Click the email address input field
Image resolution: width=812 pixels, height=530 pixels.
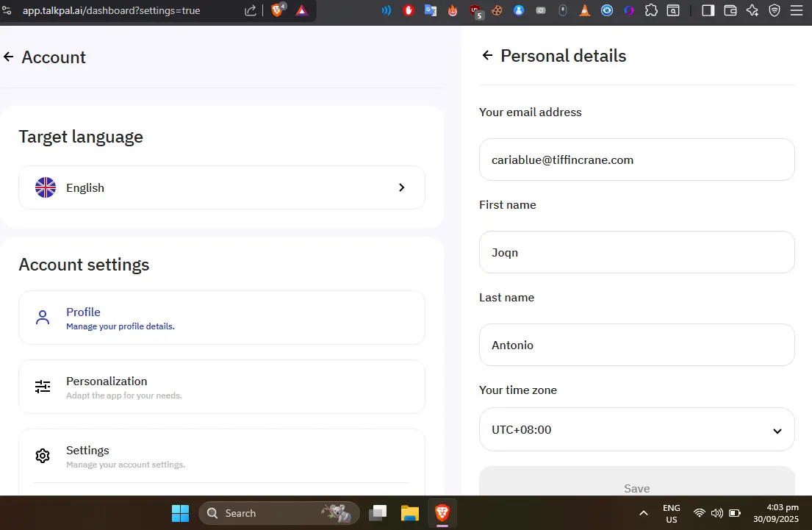point(636,160)
